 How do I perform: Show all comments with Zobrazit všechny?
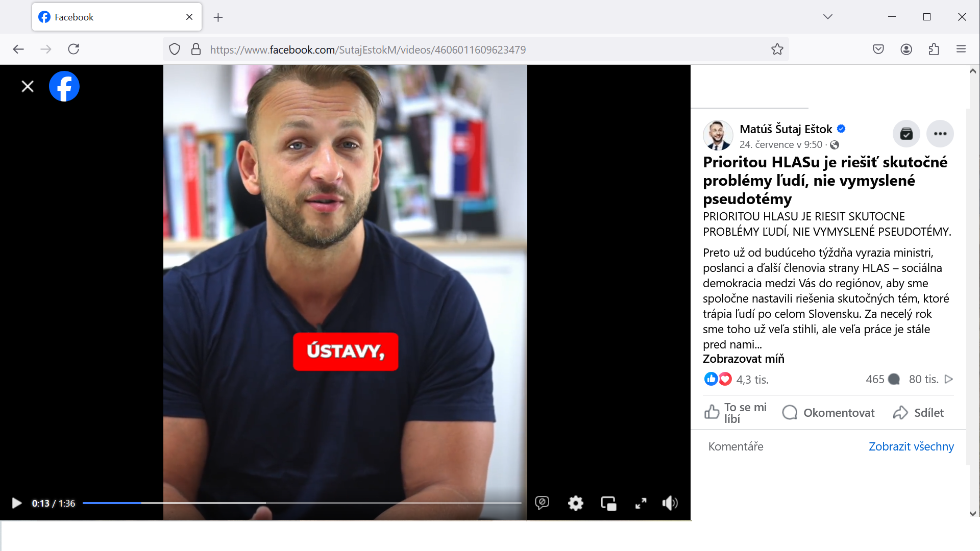coord(911,446)
